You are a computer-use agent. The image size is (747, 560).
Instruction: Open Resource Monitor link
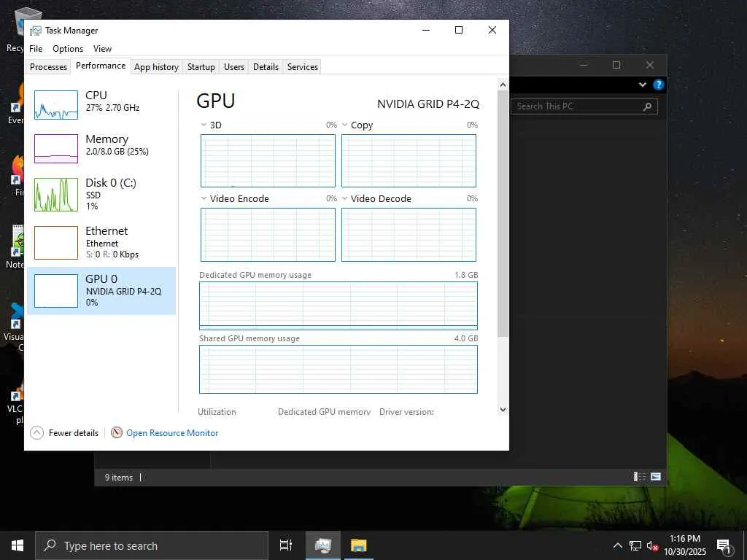click(x=172, y=433)
